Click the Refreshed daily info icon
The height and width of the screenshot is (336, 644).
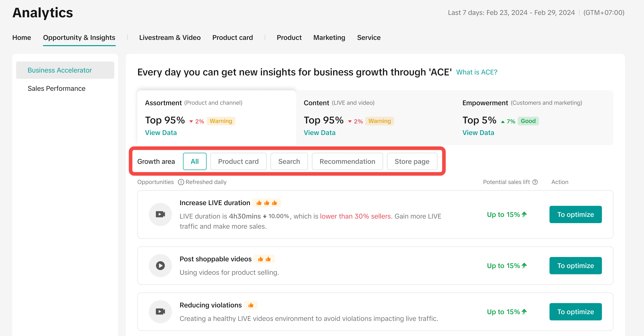tap(181, 182)
